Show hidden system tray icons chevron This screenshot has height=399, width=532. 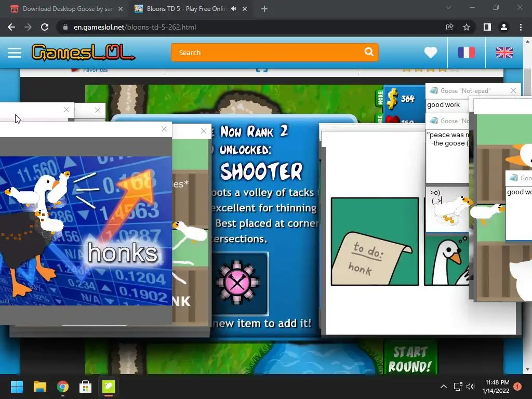click(444, 387)
